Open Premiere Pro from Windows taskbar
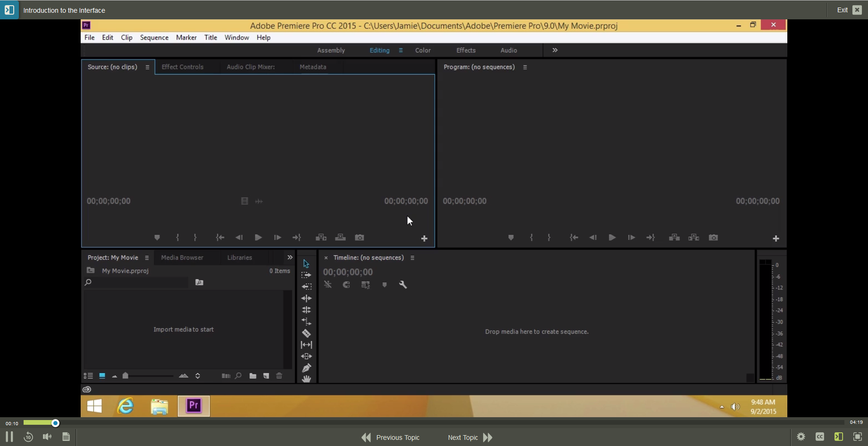868x446 pixels. point(193,406)
